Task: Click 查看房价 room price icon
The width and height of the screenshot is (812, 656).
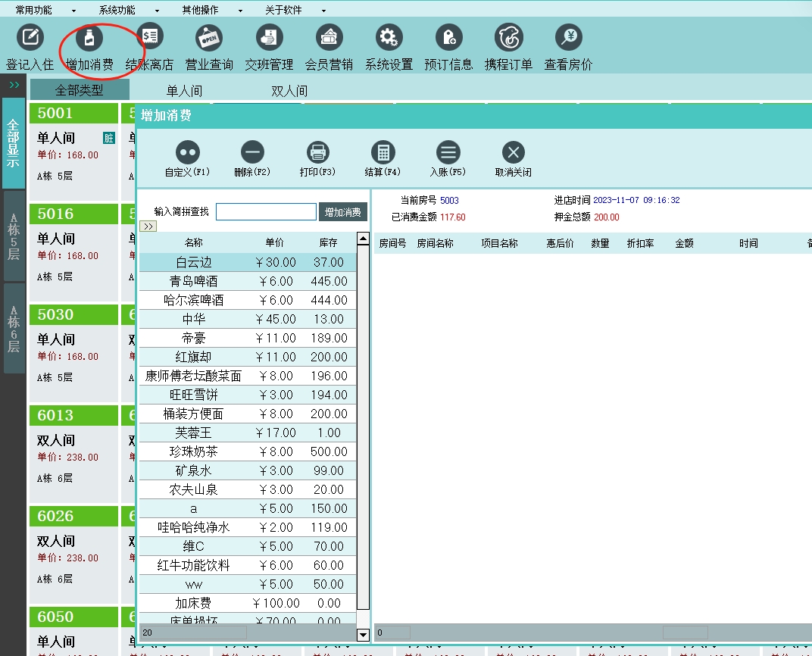Action: point(568,38)
